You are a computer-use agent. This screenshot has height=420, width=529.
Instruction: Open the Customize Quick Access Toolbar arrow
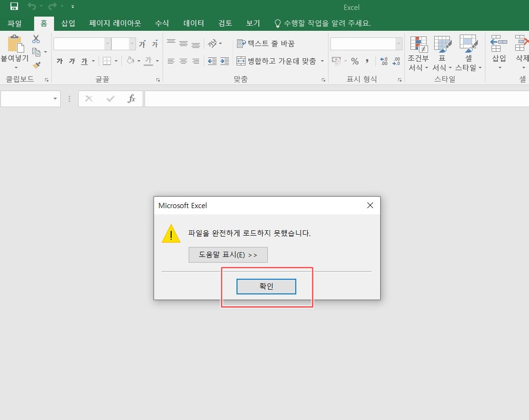(73, 7)
